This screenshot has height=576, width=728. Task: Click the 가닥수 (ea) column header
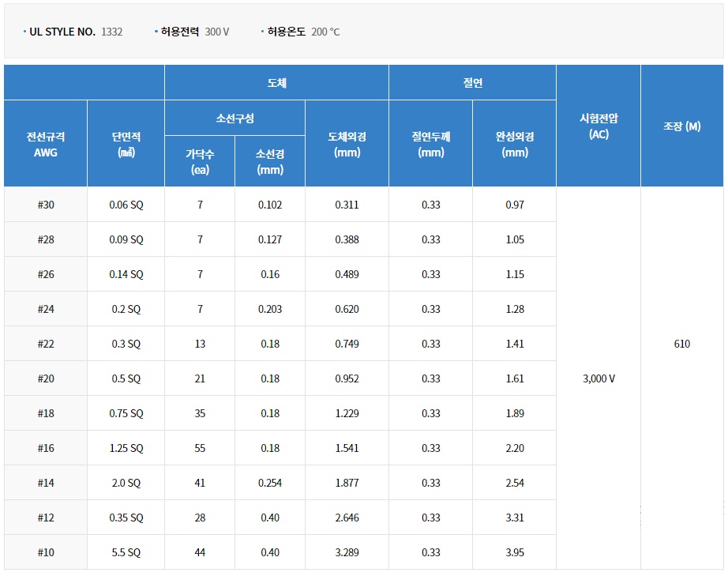click(x=200, y=161)
